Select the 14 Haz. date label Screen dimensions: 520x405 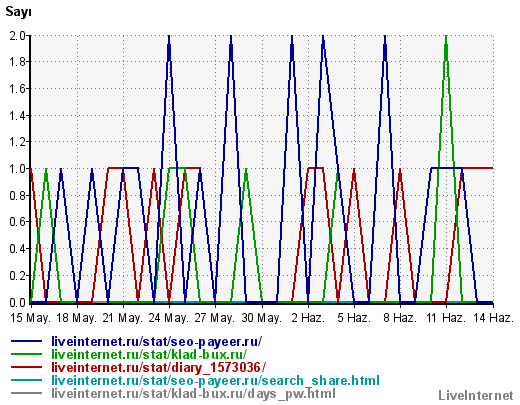pyautogui.click(x=493, y=318)
